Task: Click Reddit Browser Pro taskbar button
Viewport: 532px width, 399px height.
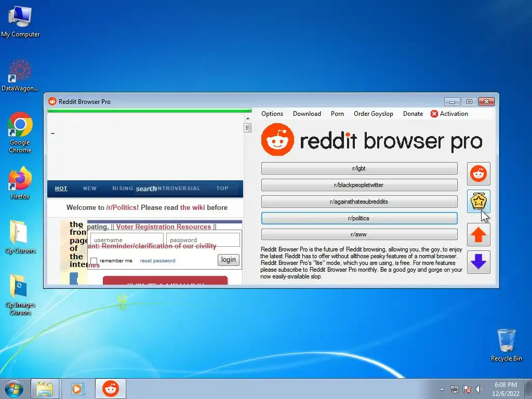Action: coord(111,389)
